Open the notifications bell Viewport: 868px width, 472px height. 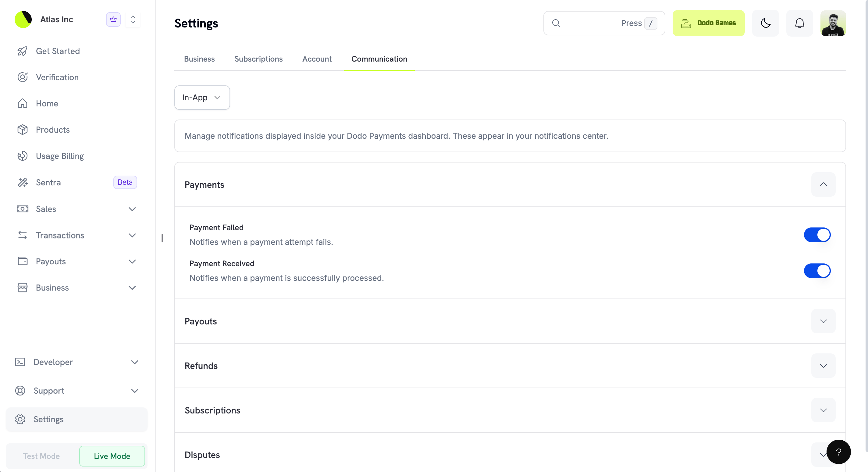click(x=799, y=23)
